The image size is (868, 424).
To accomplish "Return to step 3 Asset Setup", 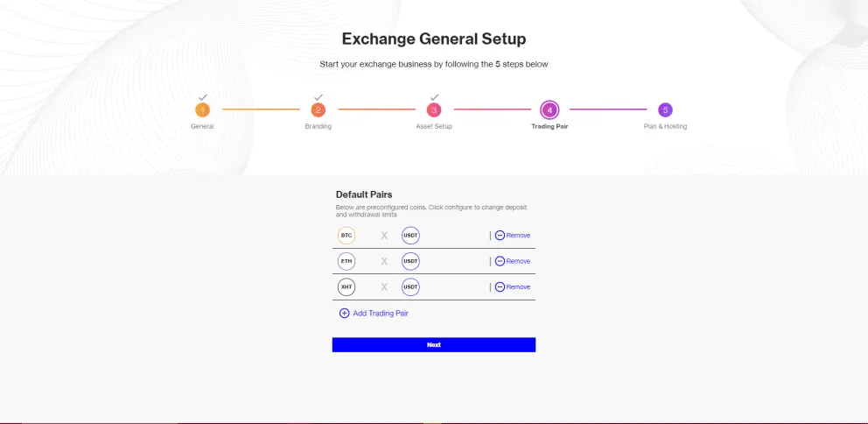I will tap(434, 110).
